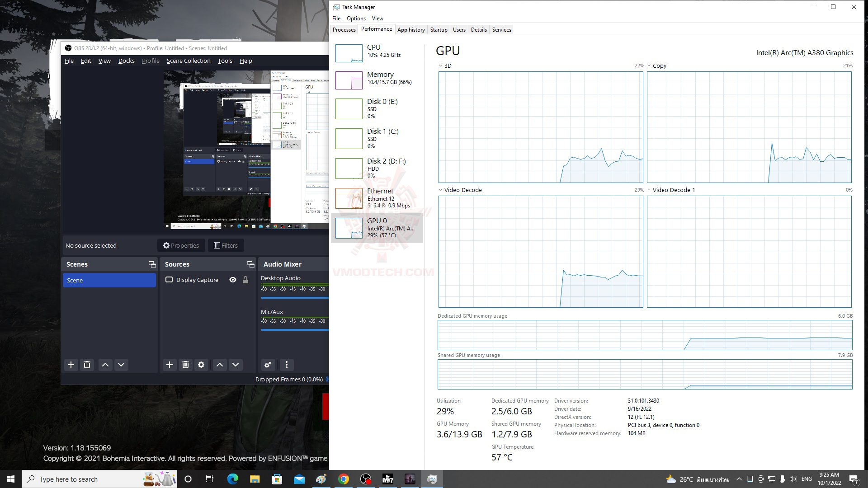
Task: Pop out the Scenes dock icon
Action: [x=152, y=264]
